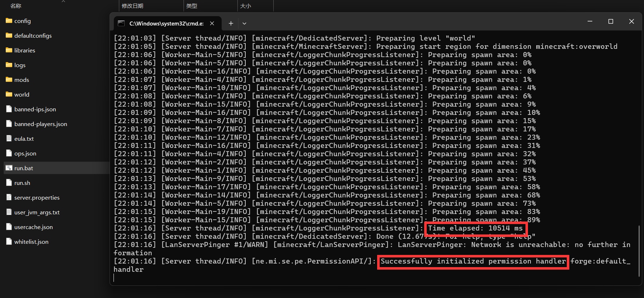Image resolution: width=644 pixels, height=298 pixels.
Task: Click file name text run.bat
Action: coord(24,168)
